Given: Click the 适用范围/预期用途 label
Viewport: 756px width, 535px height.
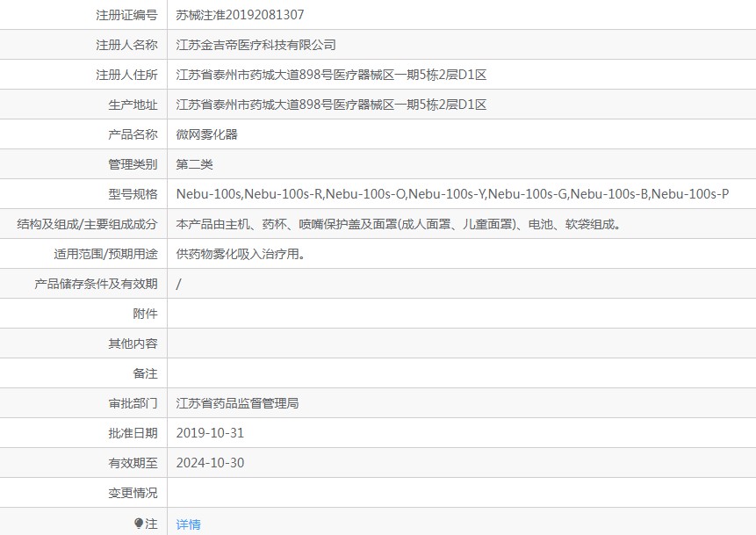Looking at the screenshot, I should pyautogui.click(x=106, y=254).
